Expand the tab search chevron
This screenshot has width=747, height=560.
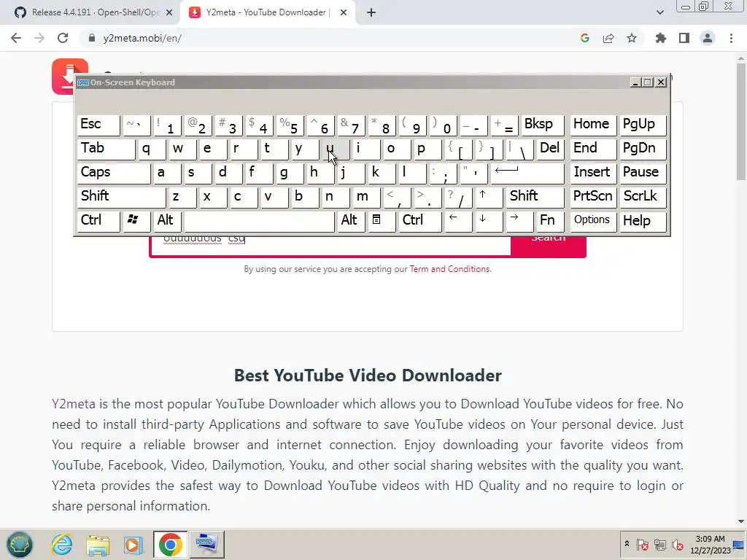click(659, 12)
